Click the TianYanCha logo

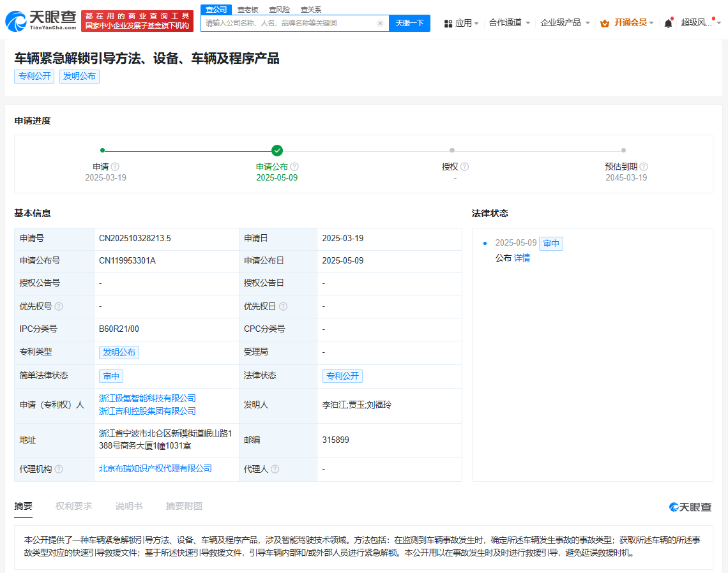tap(42, 20)
